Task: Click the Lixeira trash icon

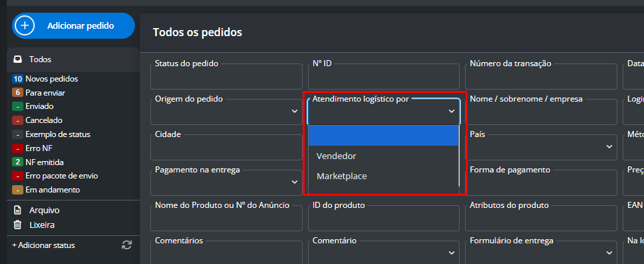Action: tap(17, 225)
